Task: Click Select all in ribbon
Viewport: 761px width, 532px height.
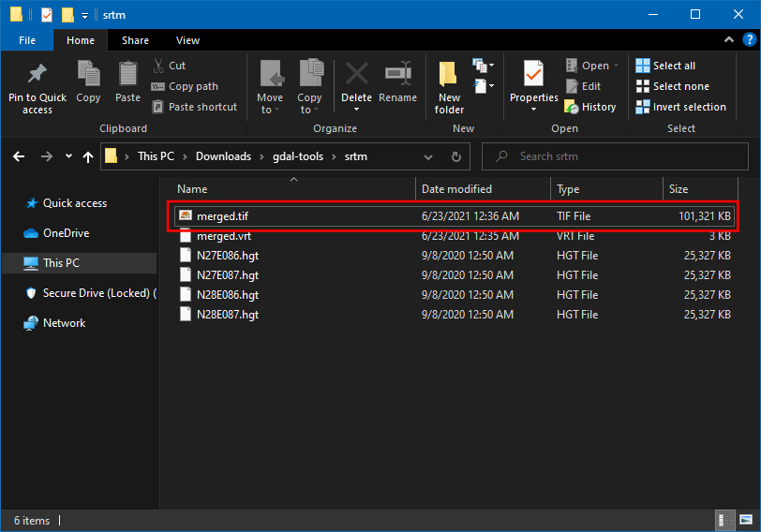Action: pos(673,66)
